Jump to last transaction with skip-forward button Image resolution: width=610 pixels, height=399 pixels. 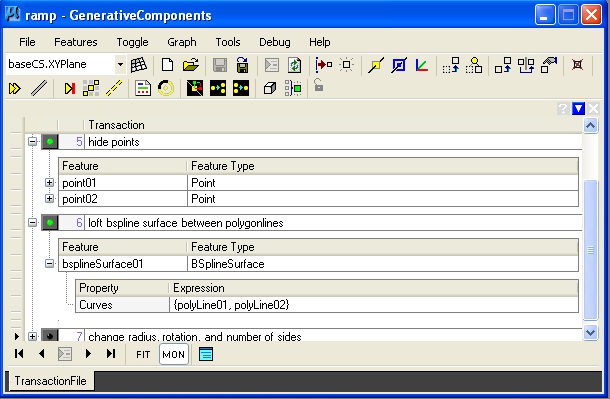(x=111, y=354)
